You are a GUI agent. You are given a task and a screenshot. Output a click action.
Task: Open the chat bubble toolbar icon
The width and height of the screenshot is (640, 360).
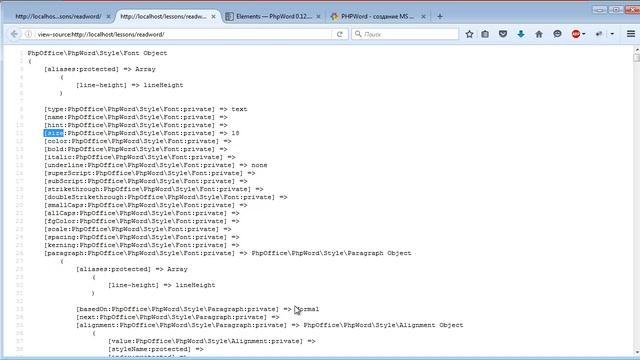(x=557, y=34)
